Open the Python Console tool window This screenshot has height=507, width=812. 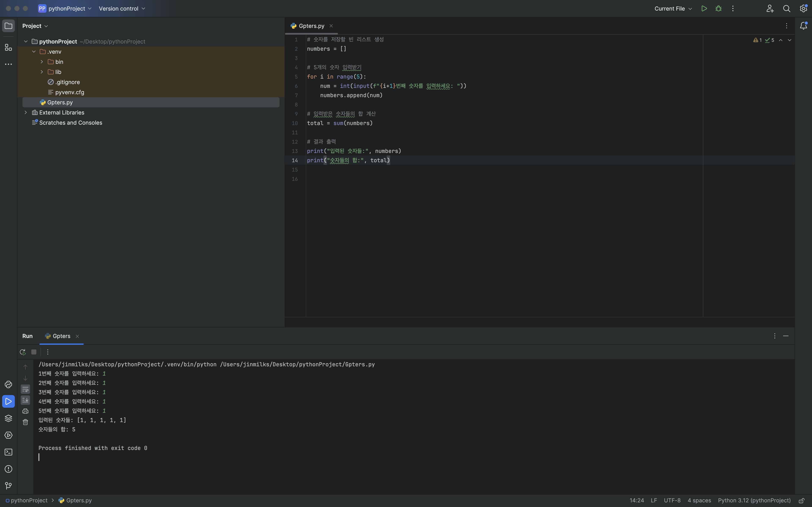click(x=8, y=384)
